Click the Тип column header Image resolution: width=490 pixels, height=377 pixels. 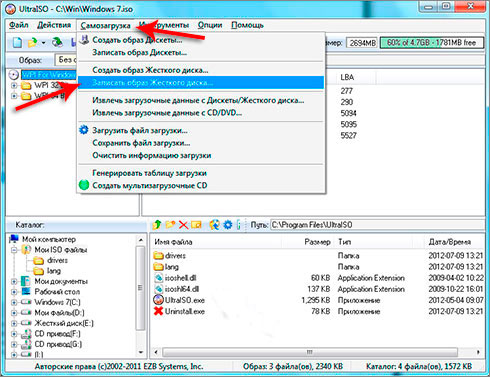(x=344, y=242)
